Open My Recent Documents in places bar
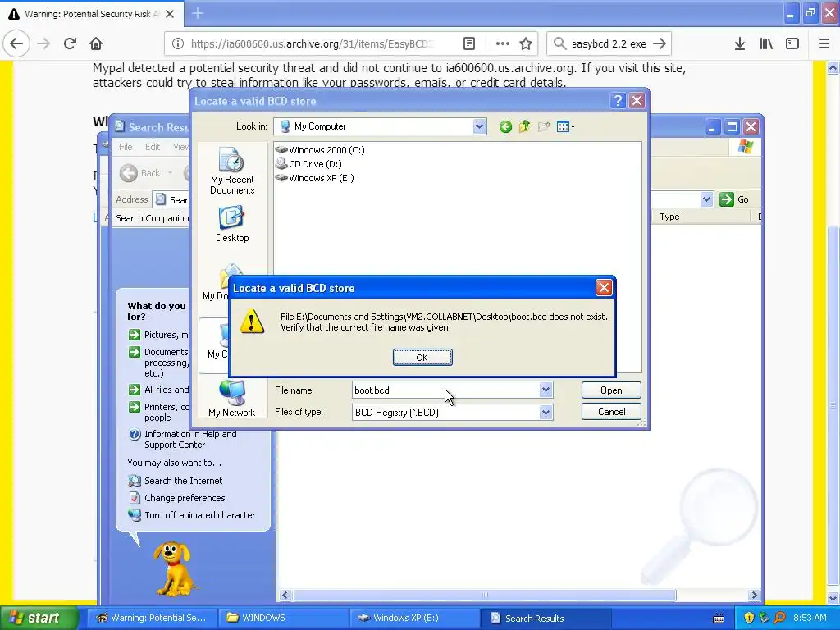The height and width of the screenshot is (630, 840). pos(232,171)
